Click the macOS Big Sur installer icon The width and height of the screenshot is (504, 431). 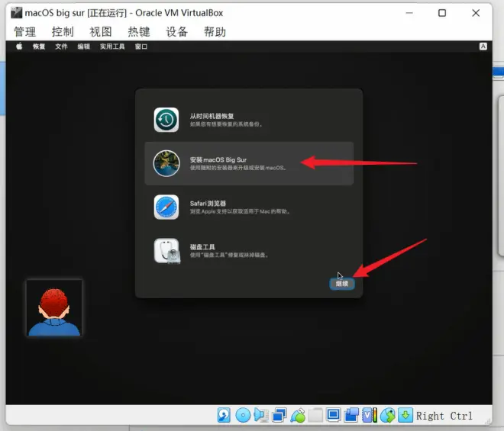pyautogui.click(x=166, y=163)
